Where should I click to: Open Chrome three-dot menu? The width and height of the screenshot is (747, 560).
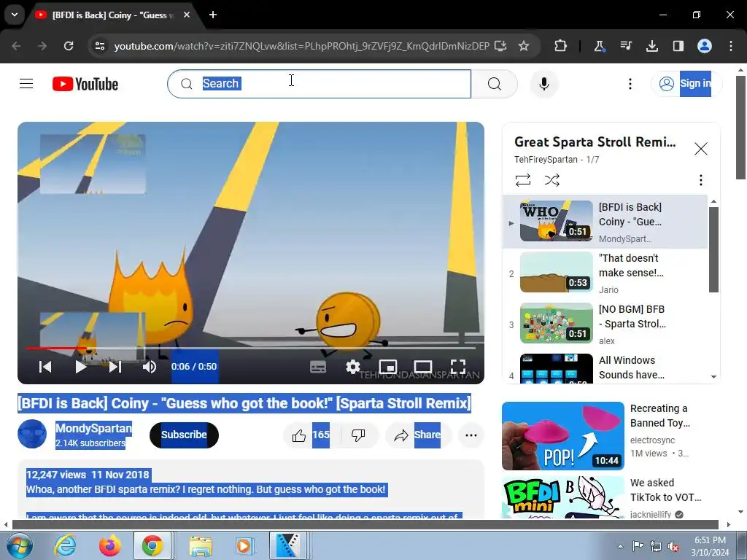(731, 46)
